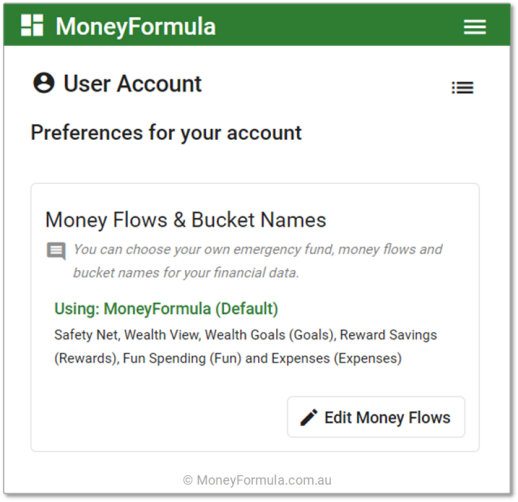
Task: Click the MoneyFormula brand title
Action: (x=136, y=27)
